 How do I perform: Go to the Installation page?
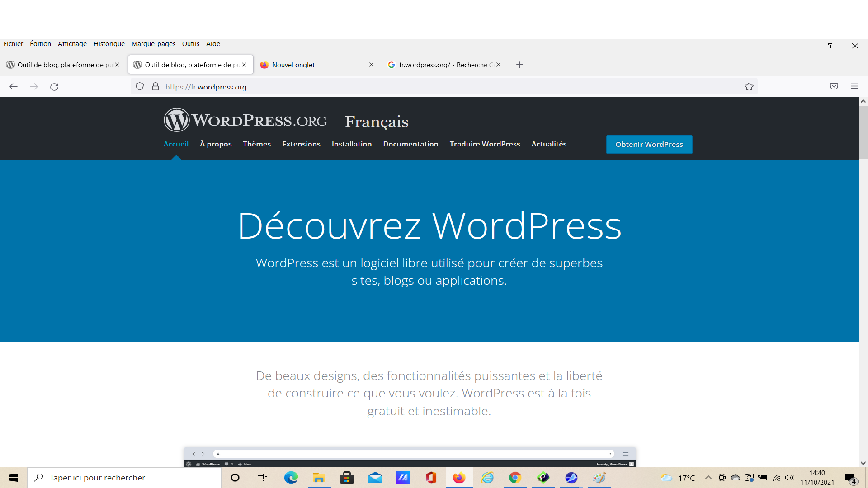[x=352, y=144]
